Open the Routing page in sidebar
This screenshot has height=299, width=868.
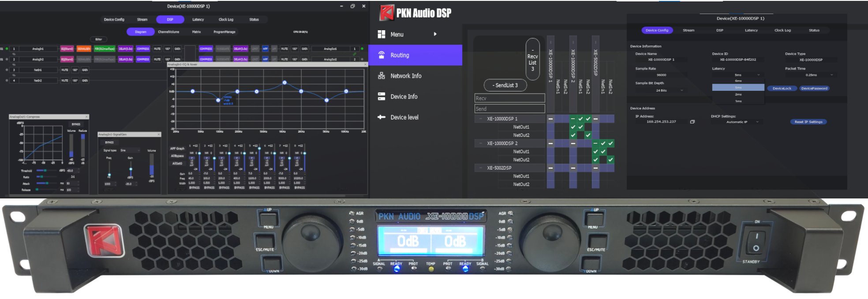coord(400,55)
